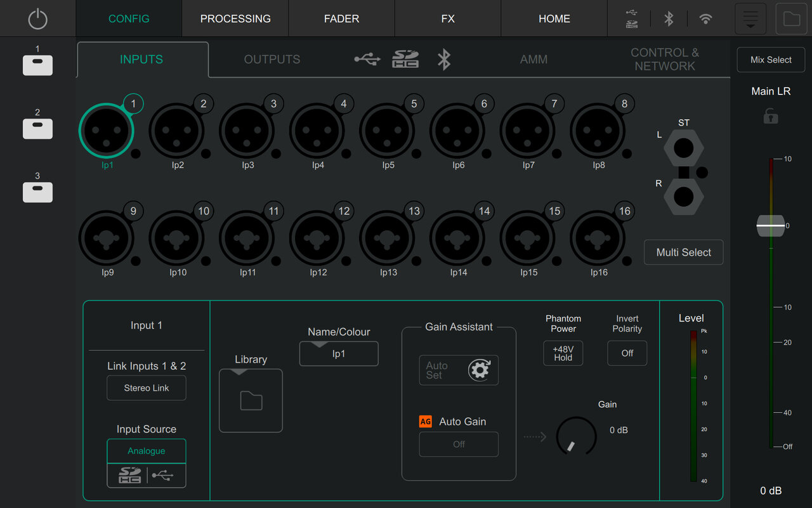Open the USB tab icon in config
This screenshot has width=812, height=508.
[367, 59]
